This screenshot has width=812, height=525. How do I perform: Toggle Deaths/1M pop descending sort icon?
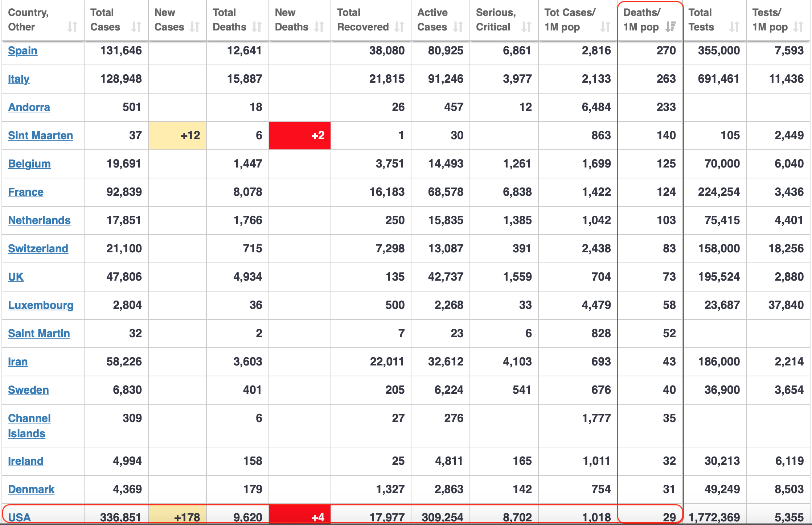click(x=670, y=27)
